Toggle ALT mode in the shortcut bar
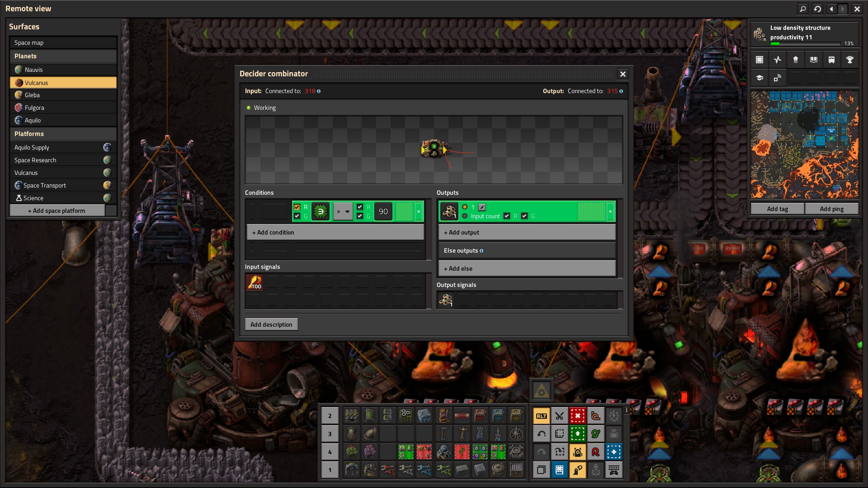This screenshot has width=868, height=488. (541, 416)
